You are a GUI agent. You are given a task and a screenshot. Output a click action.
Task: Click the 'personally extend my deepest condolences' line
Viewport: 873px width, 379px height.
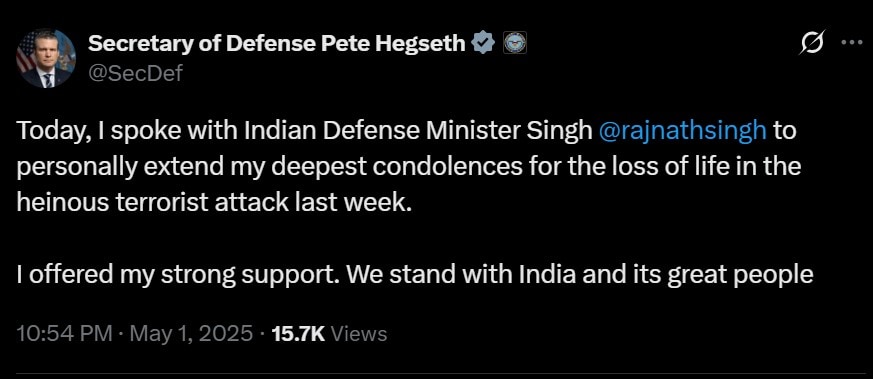409,167
